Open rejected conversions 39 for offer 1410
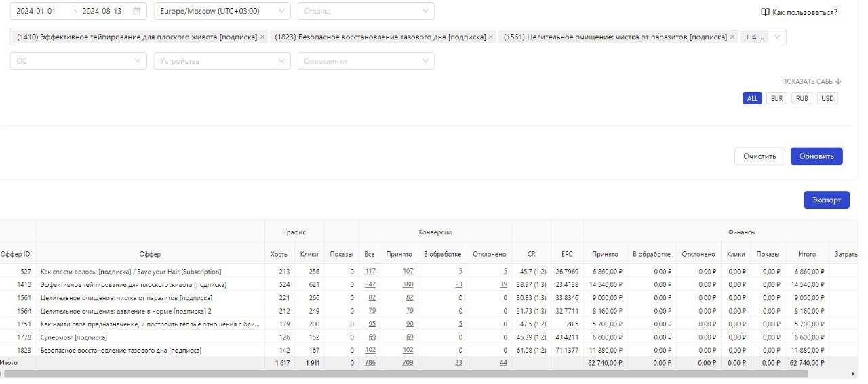The image size is (868, 384). (503, 284)
